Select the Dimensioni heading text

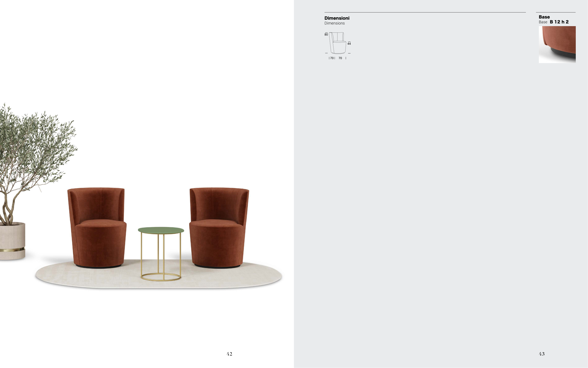click(x=337, y=18)
